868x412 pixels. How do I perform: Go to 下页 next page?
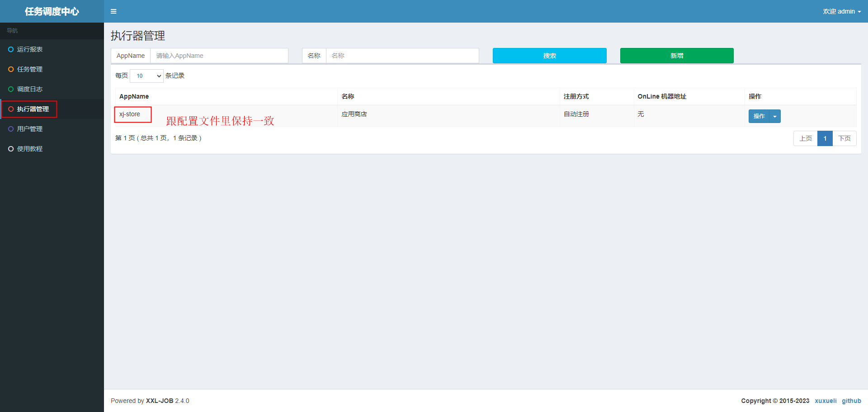coord(844,138)
